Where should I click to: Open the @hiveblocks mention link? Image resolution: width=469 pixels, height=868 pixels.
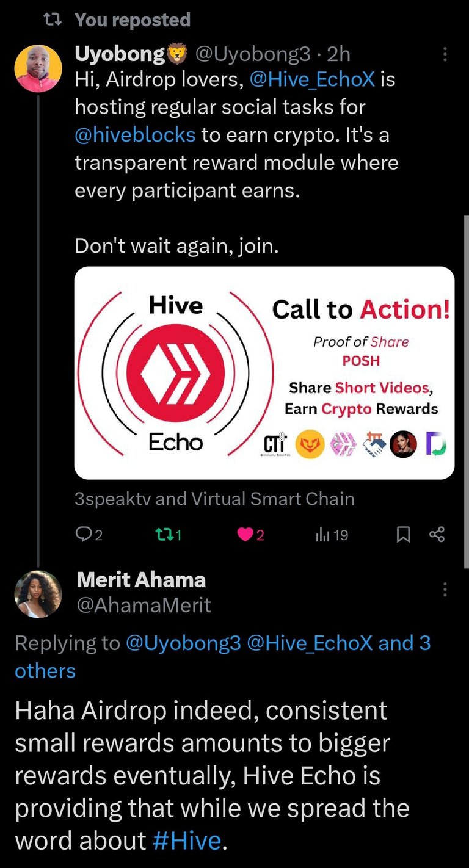pos(135,134)
